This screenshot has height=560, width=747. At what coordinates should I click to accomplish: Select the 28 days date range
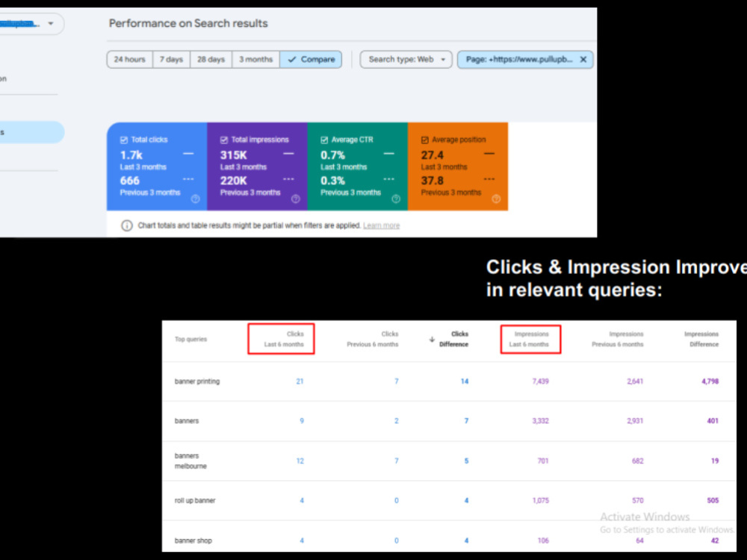(211, 60)
